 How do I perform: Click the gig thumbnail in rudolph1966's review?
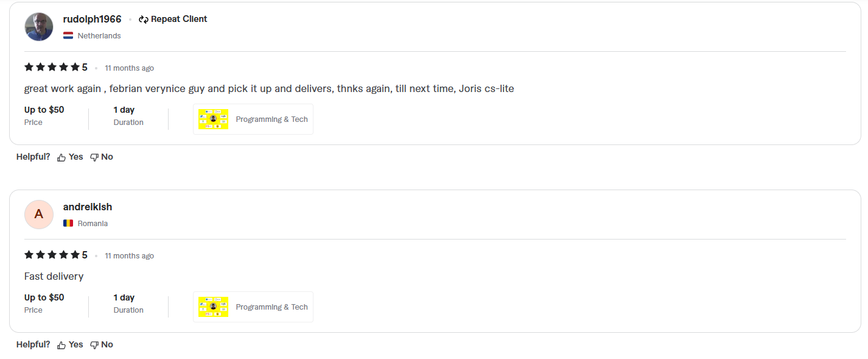pos(212,119)
